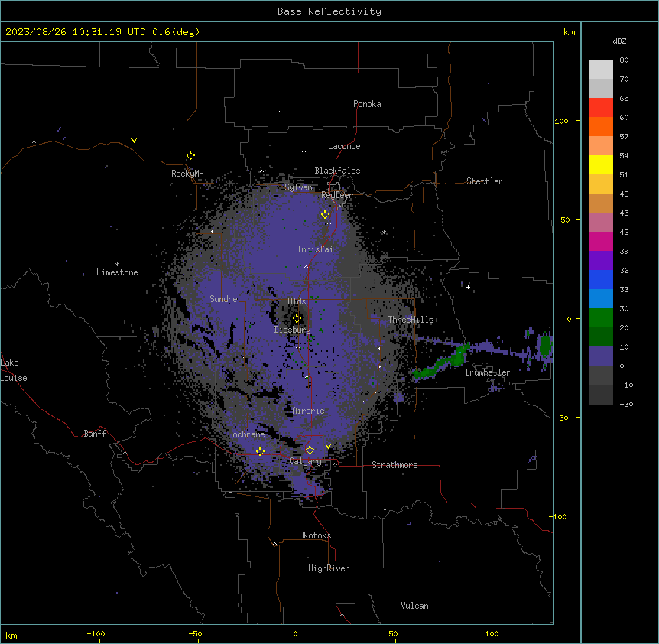Select the radar site marker between Olds and Didsbury

click(297, 319)
